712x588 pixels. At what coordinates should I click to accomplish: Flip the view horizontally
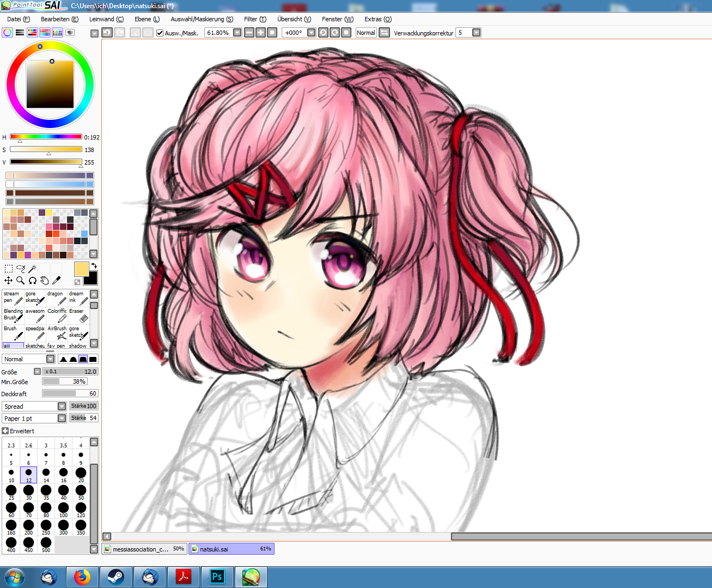(385, 33)
